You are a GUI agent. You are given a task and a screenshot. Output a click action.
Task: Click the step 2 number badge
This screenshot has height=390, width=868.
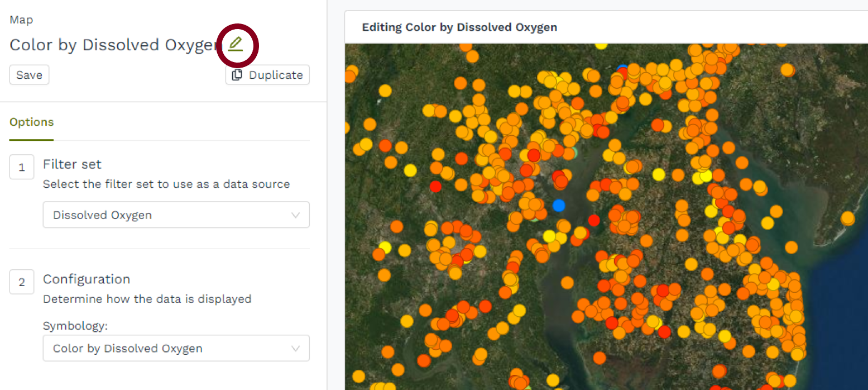[x=22, y=282]
